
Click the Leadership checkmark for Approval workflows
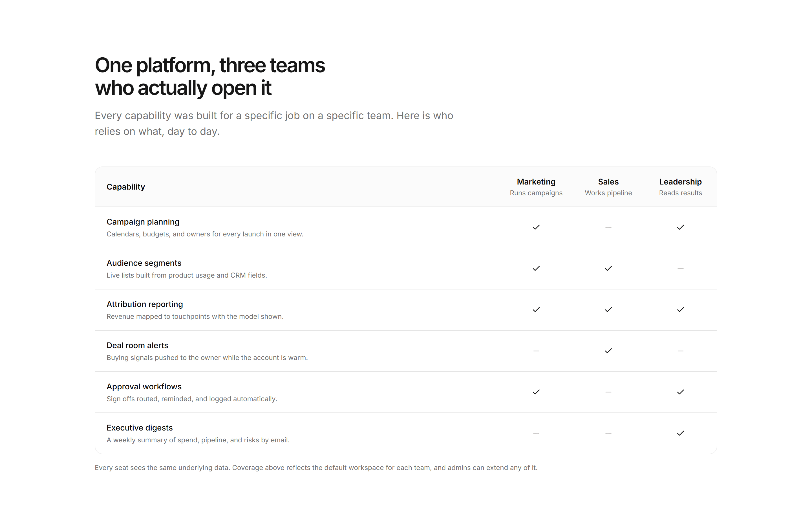click(x=680, y=392)
